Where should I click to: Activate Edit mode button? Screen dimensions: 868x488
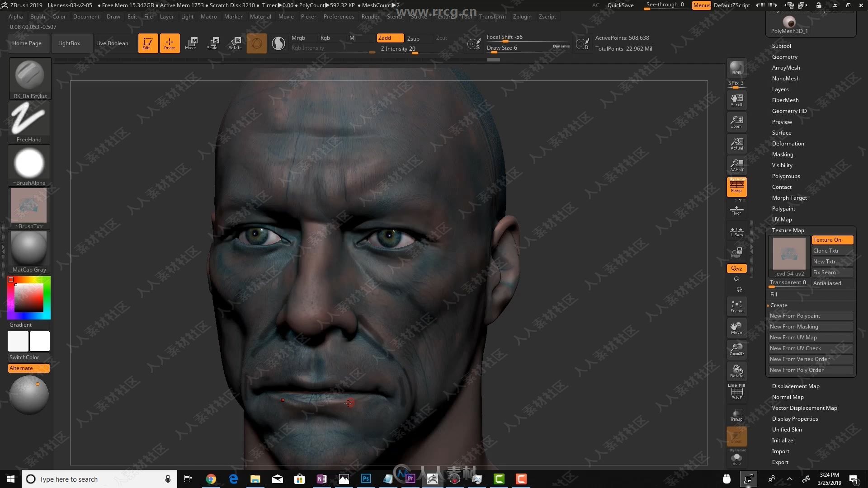(148, 43)
